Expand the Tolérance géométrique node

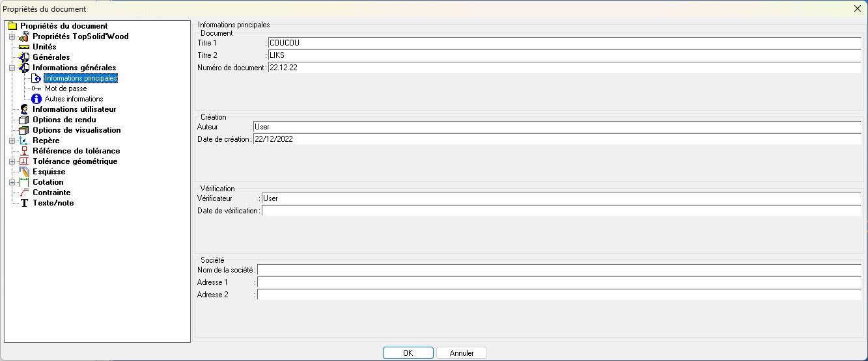coord(12,161)
